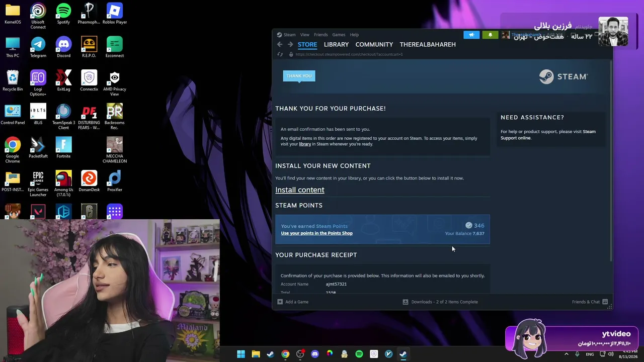Select the ExitLag desktop icon
Viewport: 644px width, 362px height.
[63, 81]
